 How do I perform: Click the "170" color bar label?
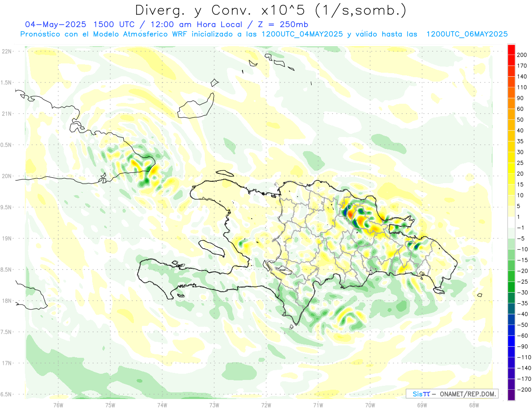pos(522,66)
